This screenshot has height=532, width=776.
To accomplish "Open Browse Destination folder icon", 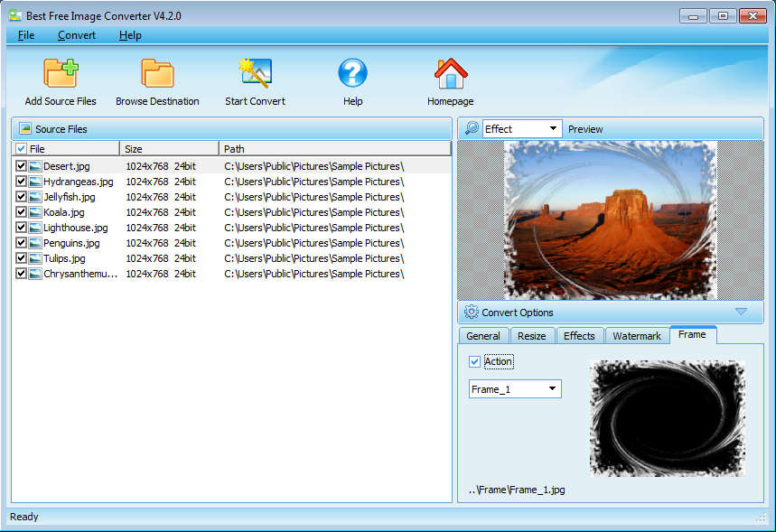I will pyautogui.click(x=157, y=73).
